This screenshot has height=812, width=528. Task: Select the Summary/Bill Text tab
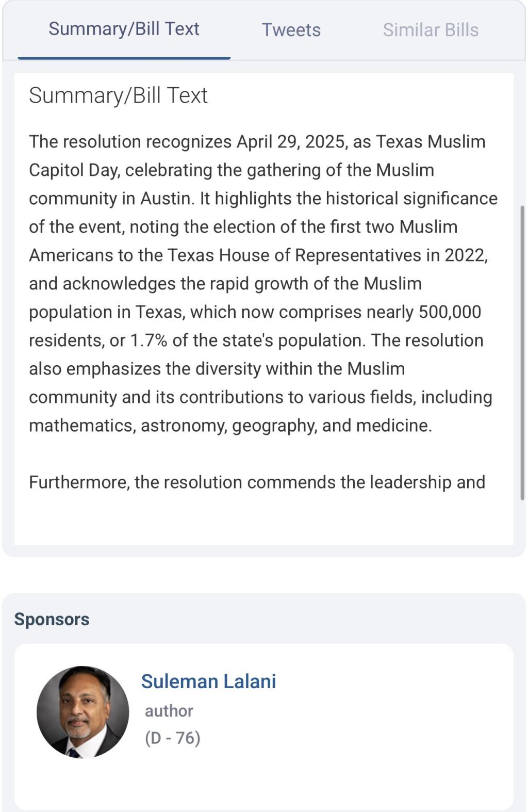pos(124,29)
